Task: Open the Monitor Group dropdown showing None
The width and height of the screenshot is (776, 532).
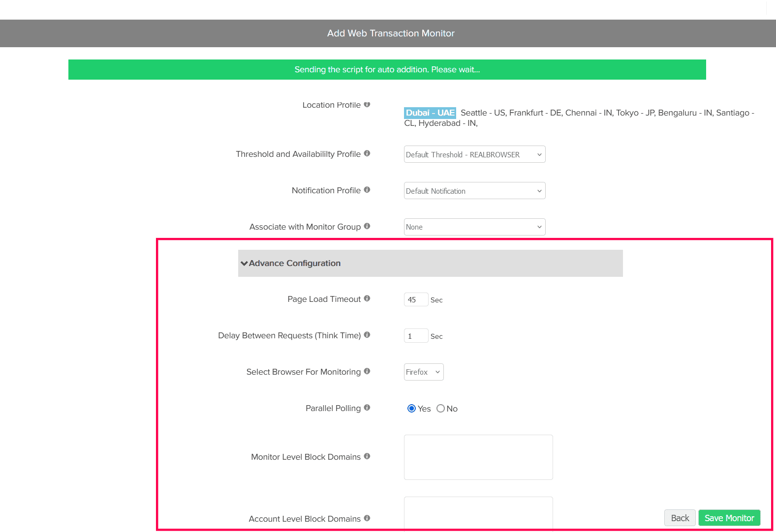Action: pyautogui.click(x=474, y=227)
